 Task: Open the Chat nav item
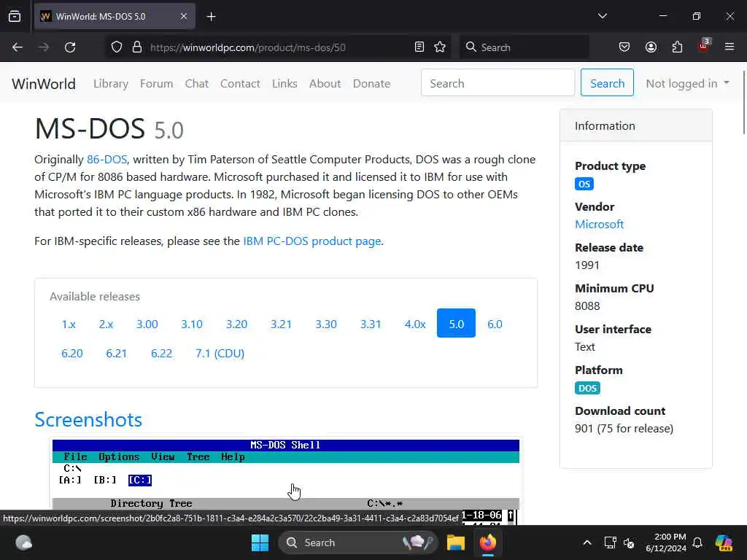point(197,83)
